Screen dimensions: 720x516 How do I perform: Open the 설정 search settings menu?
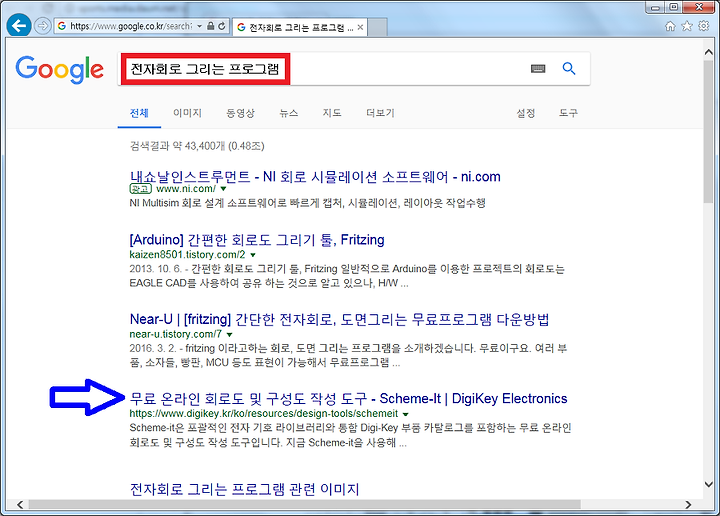[x=526, y=113]
